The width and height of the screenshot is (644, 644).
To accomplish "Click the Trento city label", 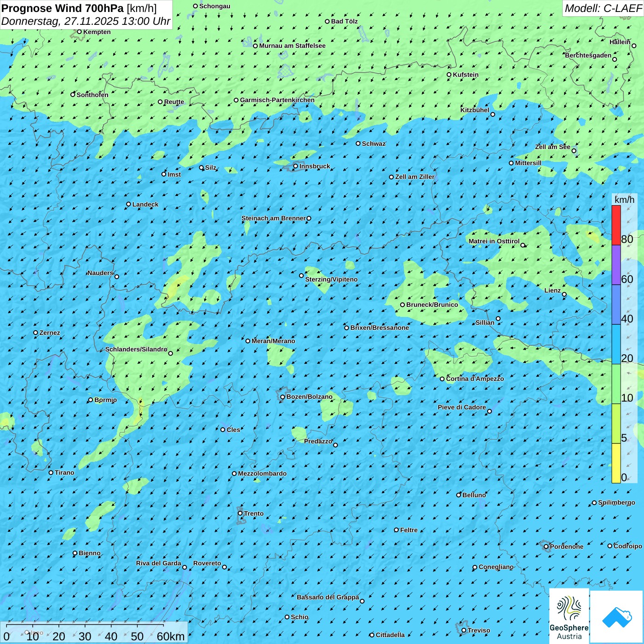I will click(x=254, y=513).
